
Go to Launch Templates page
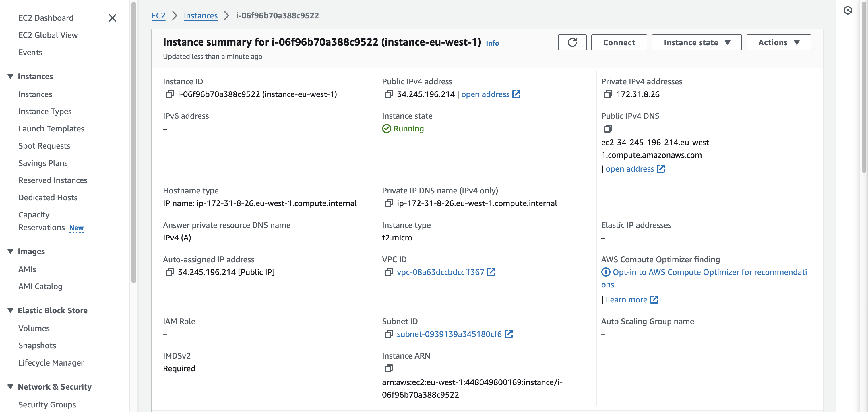point(51,129)
